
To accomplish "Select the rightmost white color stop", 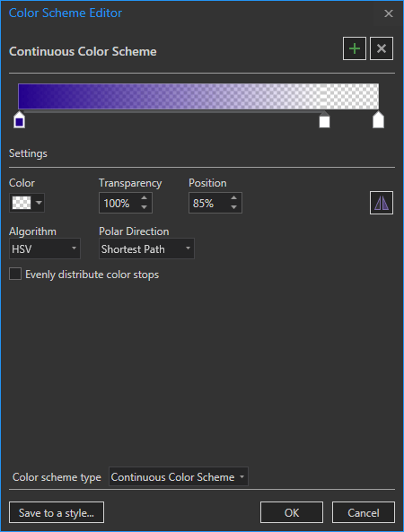I will click(x=378, y=120).
